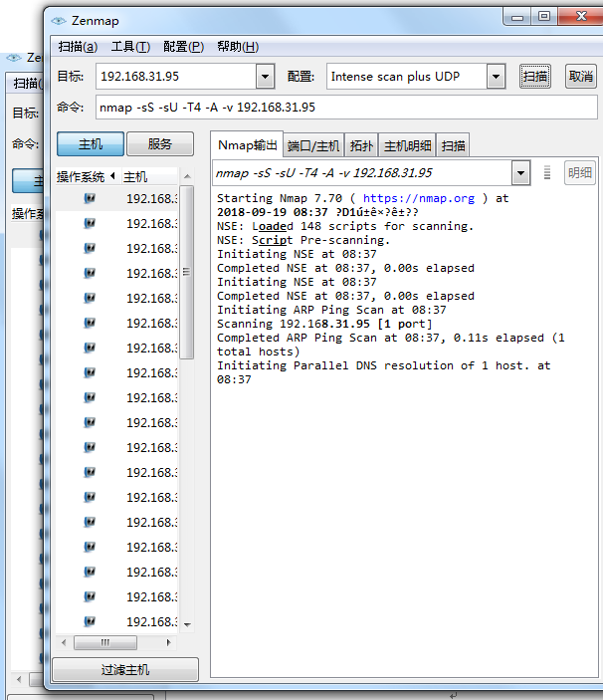Switch to the 端口/主机 tab
Image resolution: width=603 pixels, height=700 pixels.
pos(313,145)
